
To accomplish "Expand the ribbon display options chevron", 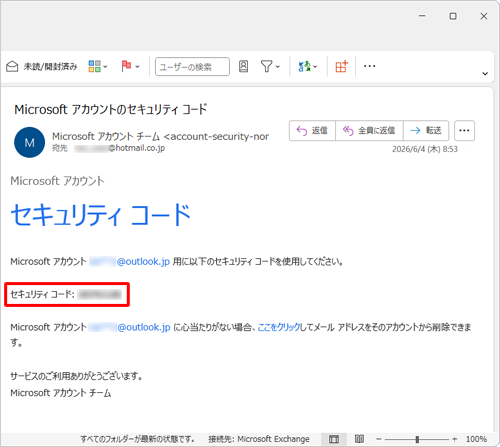I will [485, 74].
